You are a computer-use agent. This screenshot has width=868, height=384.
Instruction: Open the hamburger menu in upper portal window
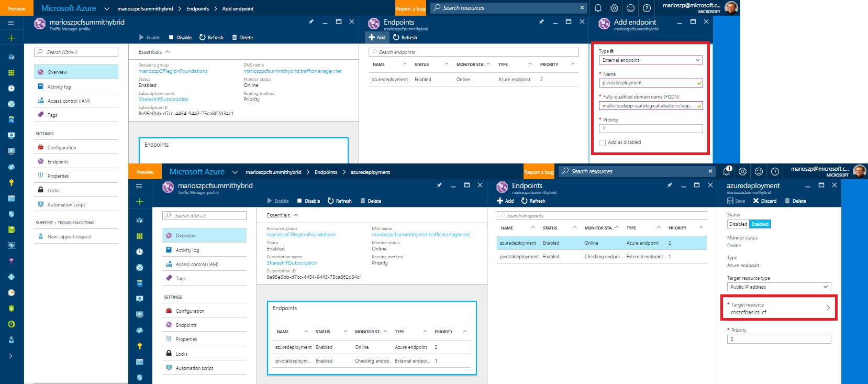tap(11, 23)
